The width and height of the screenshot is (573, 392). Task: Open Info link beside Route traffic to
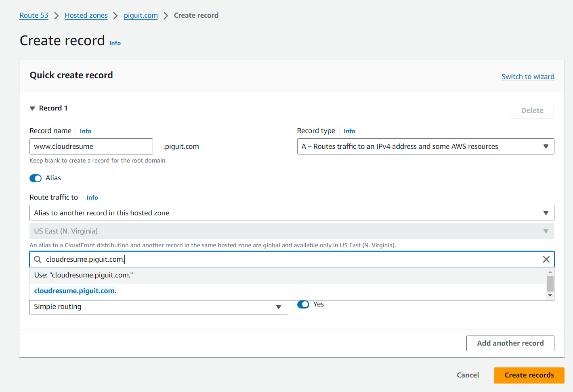pos(92,198)
